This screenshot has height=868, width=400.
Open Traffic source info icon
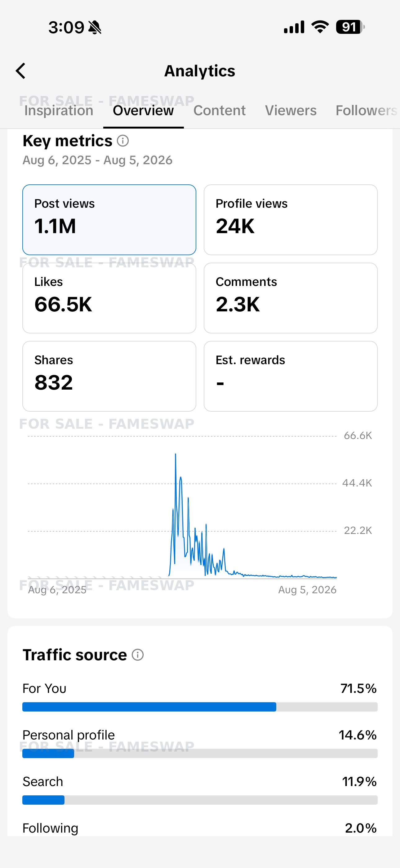(x=138, y=655)
